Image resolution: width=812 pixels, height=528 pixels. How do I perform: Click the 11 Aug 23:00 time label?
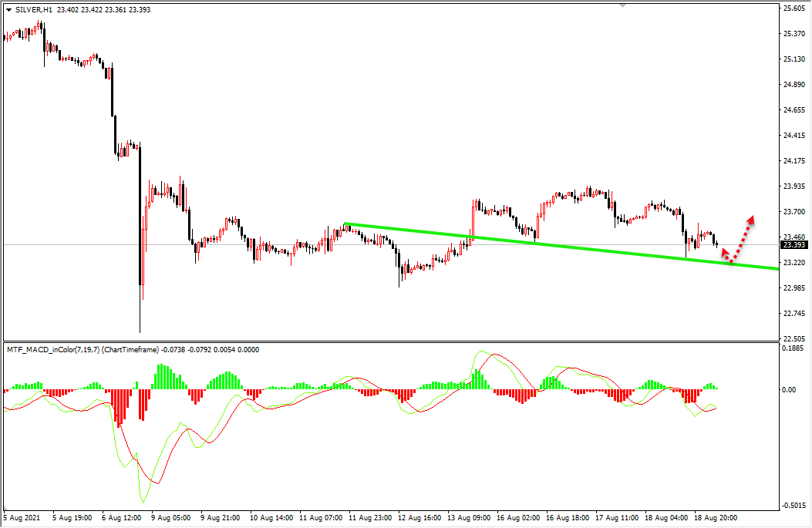[x=369, y=518]
